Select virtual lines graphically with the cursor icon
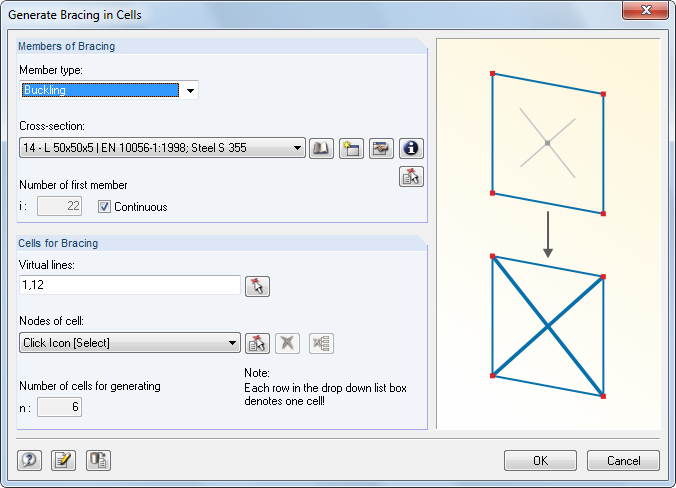Image resolution: width=676 pixels, height=488 pixels. click(x=257, y=286)
